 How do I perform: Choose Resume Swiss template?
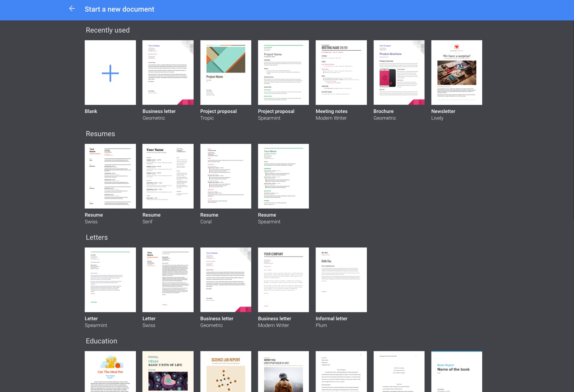pyautogui.click(x=110, y=176)
